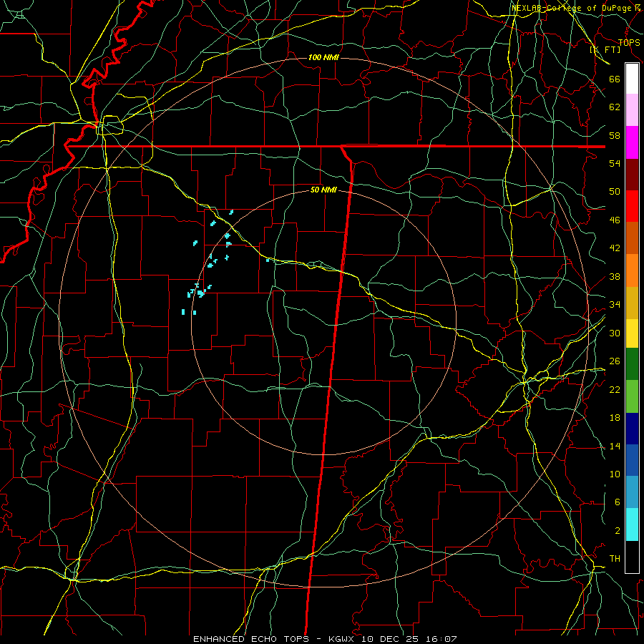Click the legend value 54
644x644 pixels.
coord(615,163)
